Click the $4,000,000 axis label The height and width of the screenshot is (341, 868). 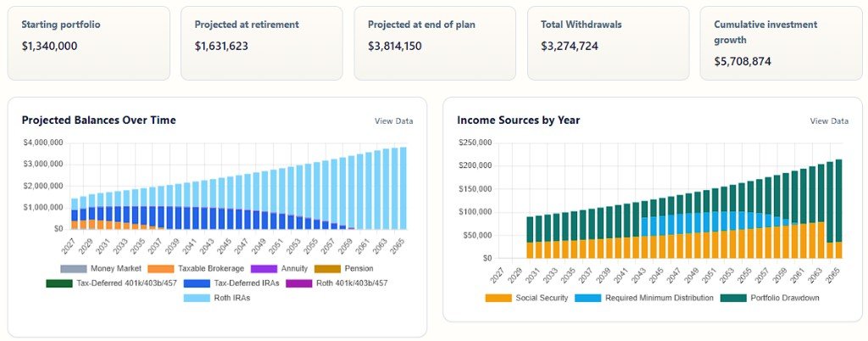pyautogui.click(x=42, y=143)
